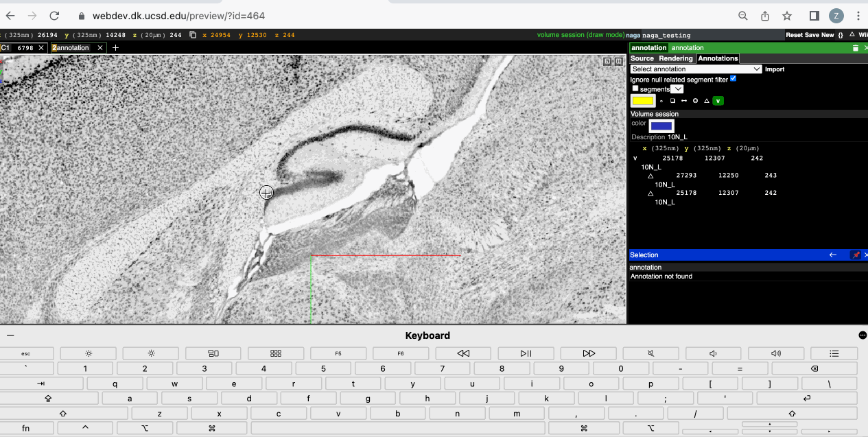This screenshot has height=437, width=868.
Task: Select the bounding box annotation tool
Action: point(672,101)
